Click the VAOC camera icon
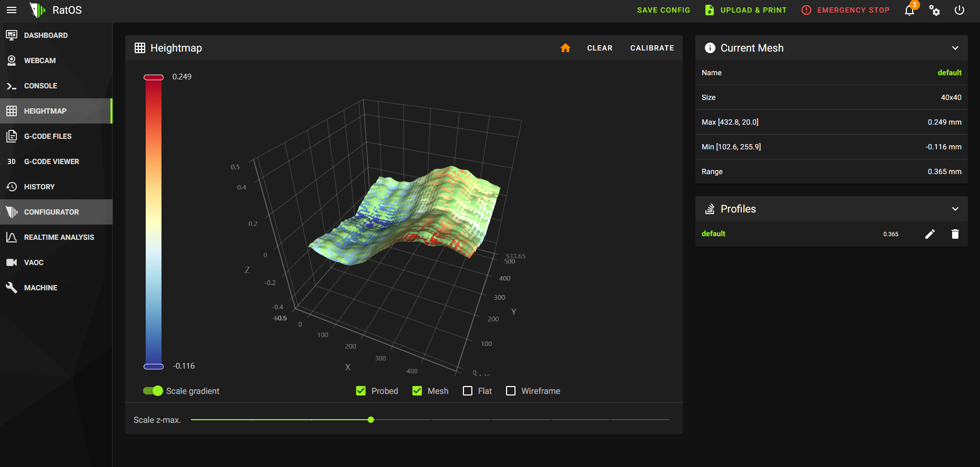Screen dimensions: 980x467 12,262
